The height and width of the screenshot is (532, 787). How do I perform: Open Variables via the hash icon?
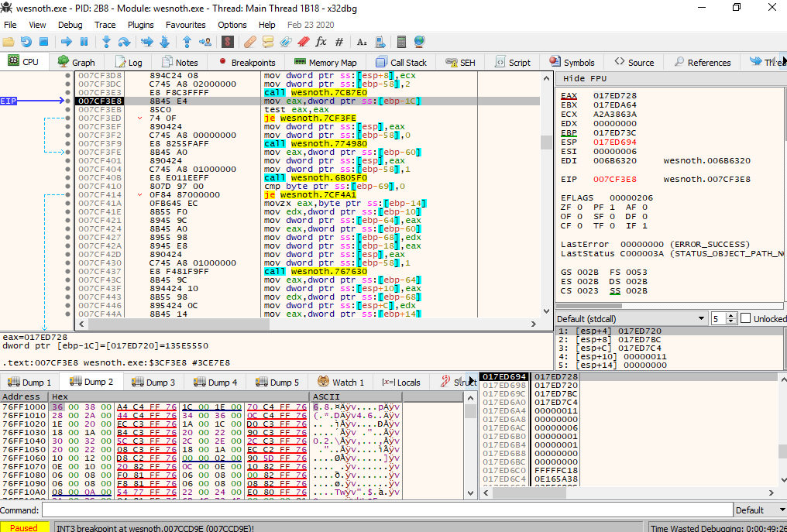[x=339, y=42]
